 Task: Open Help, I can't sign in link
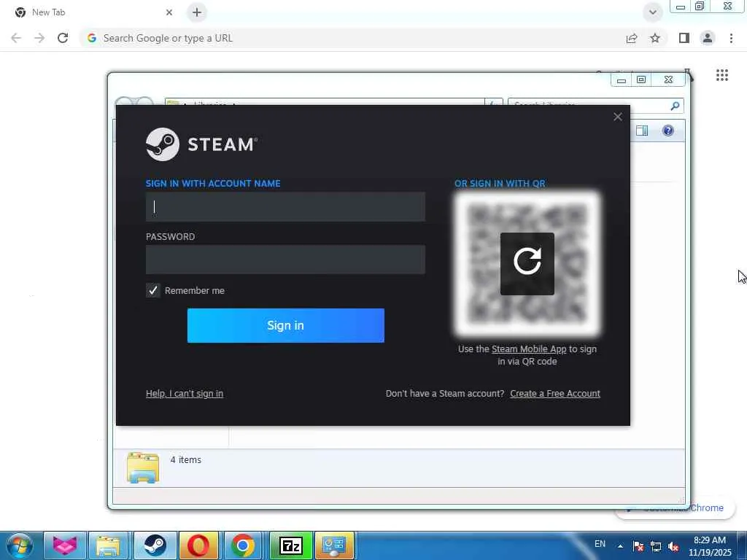[x=185, y=393]
